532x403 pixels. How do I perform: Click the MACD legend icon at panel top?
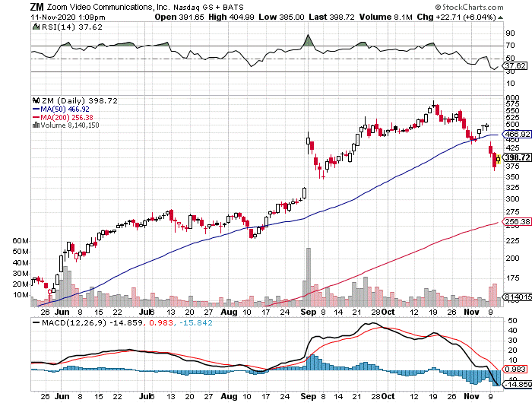(x=34, y=322)
